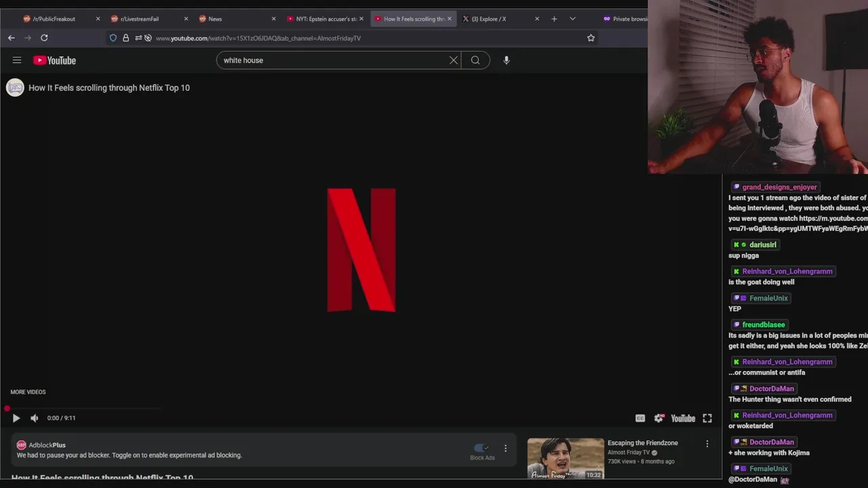
Task: Watch on YouTube via the player logo
Action: pos(683,418)
